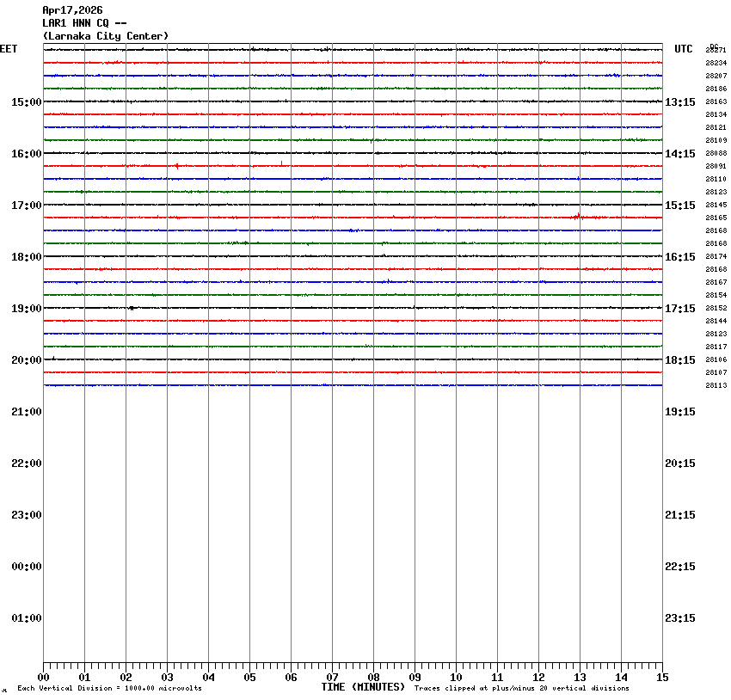Select the 28234 offset value
Image resolution: width=731 pixels, height=700 pixels.
[716, 64]
